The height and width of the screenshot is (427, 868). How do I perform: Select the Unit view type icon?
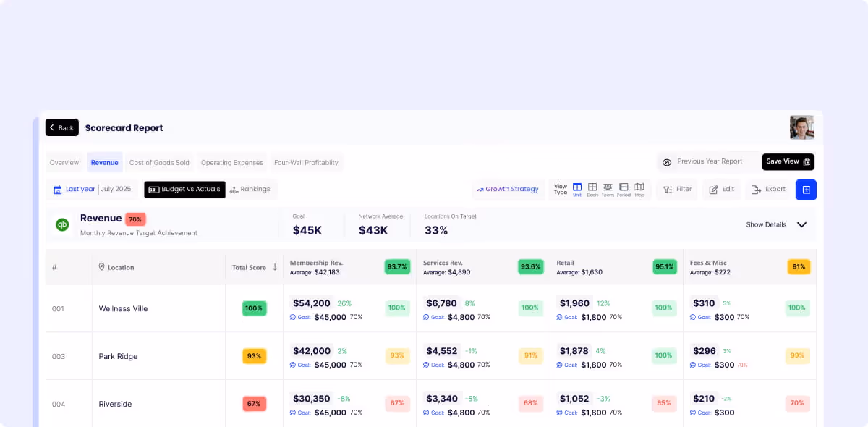tap(577, 189)
